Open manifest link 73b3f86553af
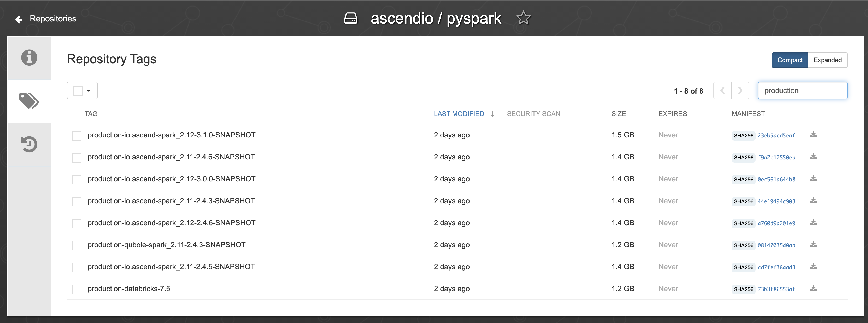The width and height of the screenshot is (868, 323). tap(776, 289)
